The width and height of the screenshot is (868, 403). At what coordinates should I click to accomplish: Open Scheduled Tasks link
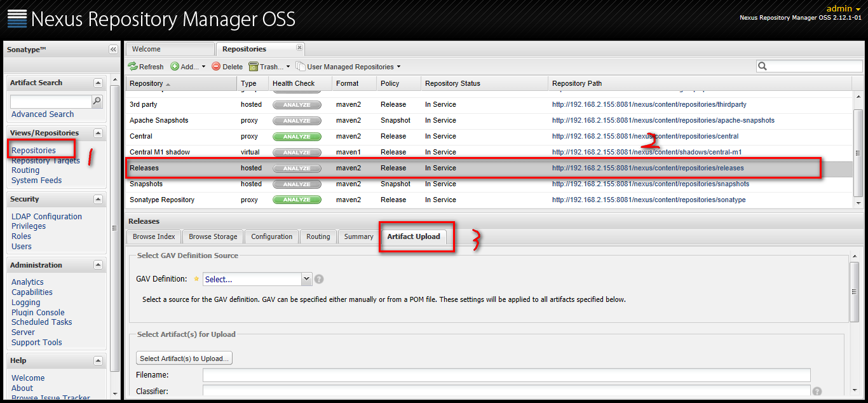pyautogui.click(x=42, y=322)
